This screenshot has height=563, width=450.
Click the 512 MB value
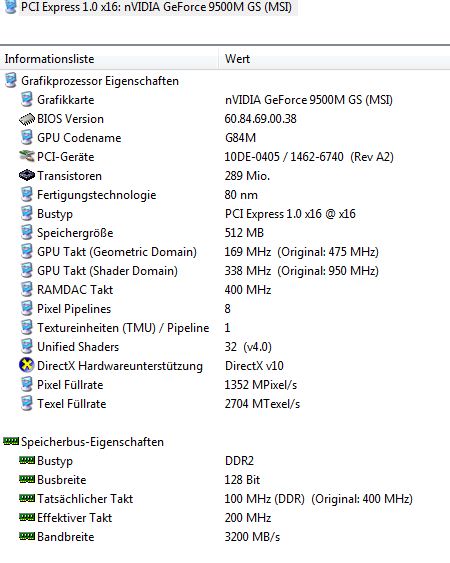point(244,233)
